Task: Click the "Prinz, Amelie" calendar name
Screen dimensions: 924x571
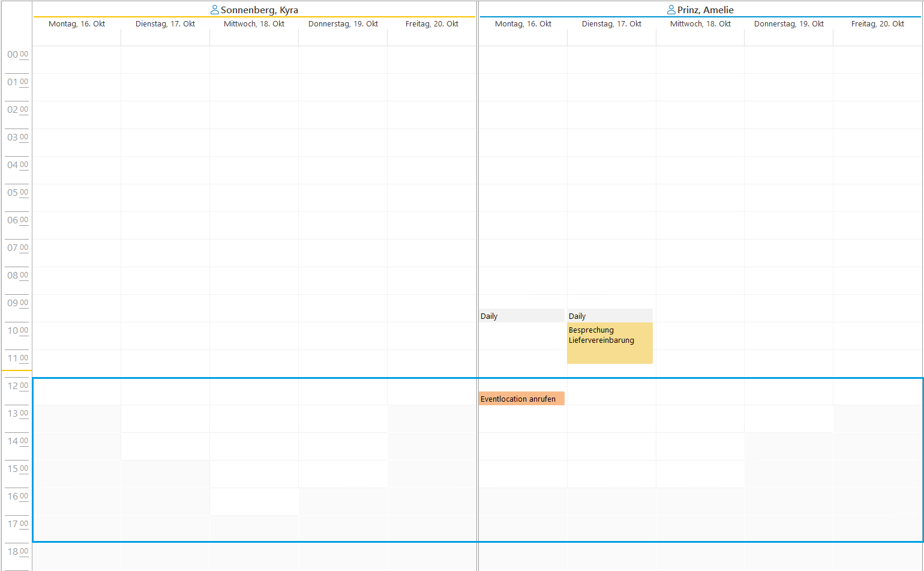Action: click(x=706, y=10)
